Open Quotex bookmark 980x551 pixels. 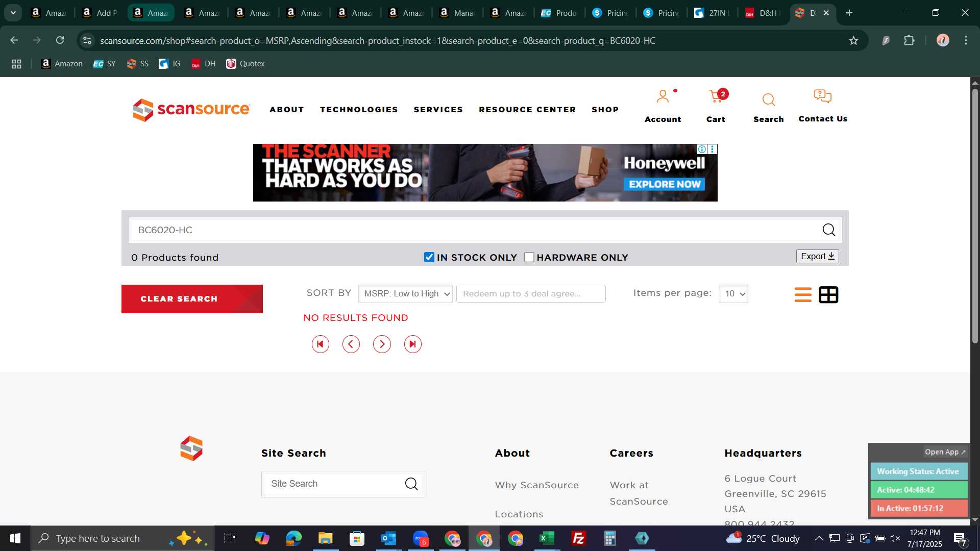point(246,64)
